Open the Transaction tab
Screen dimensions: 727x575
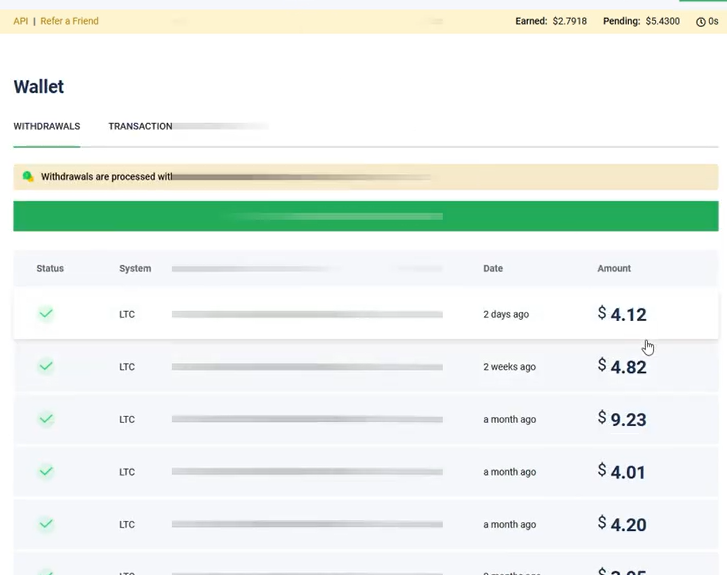pyautogui.click(x=140, y=127)
